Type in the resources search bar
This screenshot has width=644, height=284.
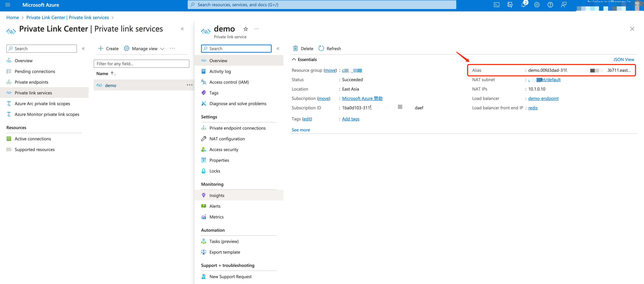321,5
